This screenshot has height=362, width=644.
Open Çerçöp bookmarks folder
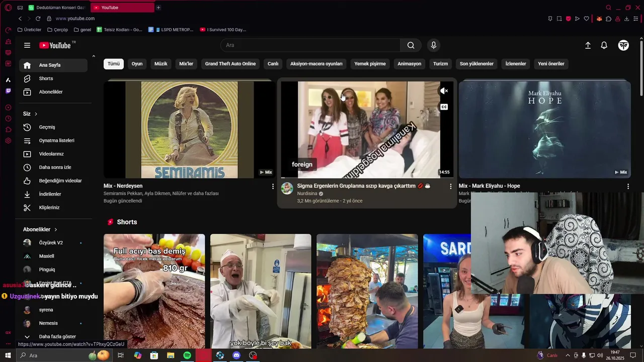tap(57, 30)
